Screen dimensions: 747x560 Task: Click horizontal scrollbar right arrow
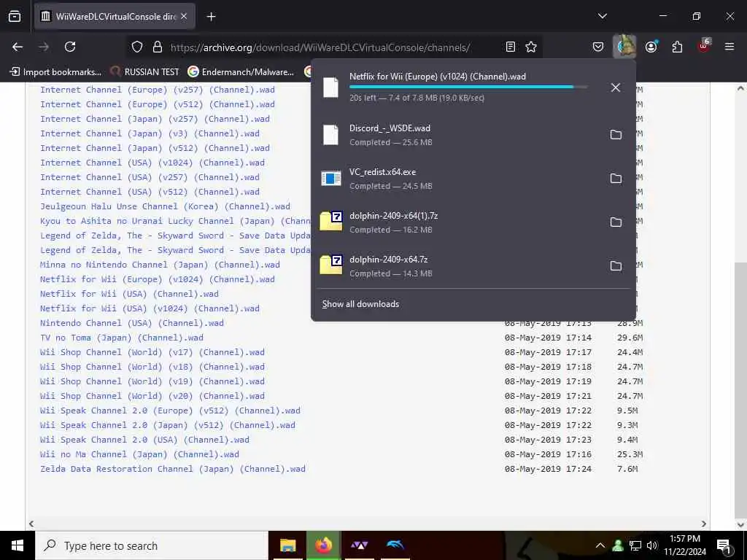(704, 524)
